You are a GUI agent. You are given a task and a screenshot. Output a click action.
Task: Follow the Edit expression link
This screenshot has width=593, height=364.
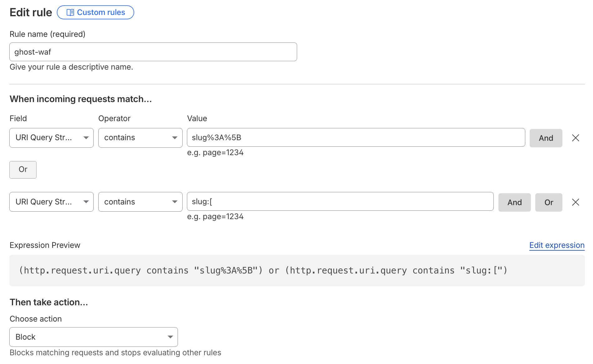click(x=556, y=245)
